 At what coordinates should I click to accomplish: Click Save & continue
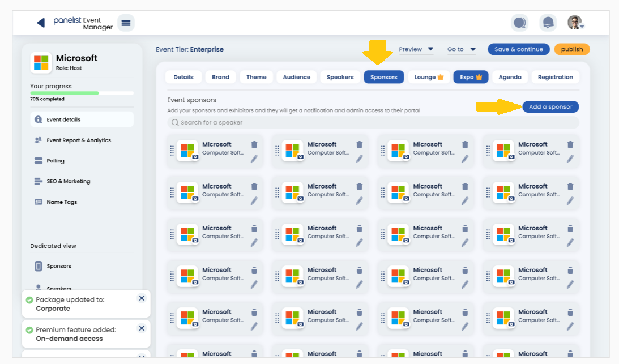519,49
